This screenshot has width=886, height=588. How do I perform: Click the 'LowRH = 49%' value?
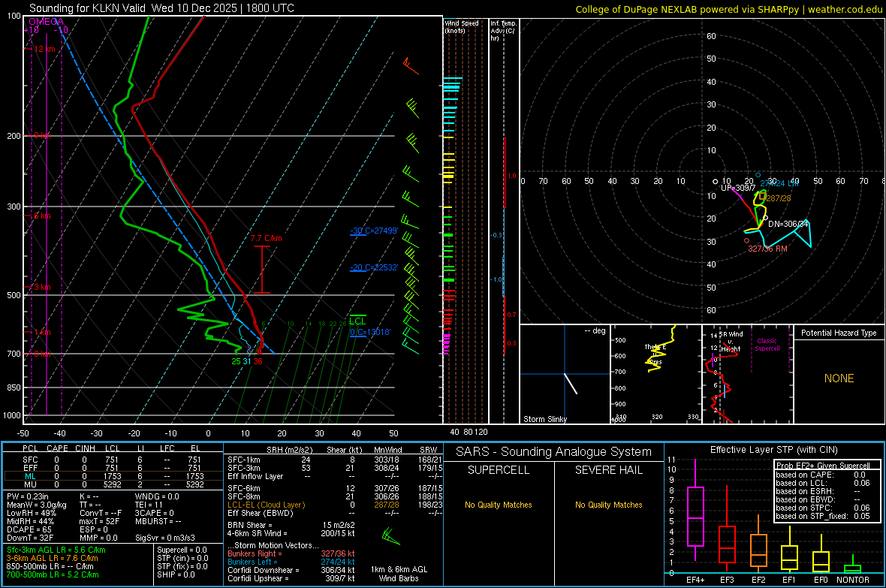[x=31, y=513]
